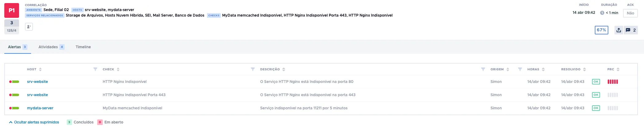This screenshot has width=644, height=129.
Task: Click the assign user icon button
Action: pos(29,27)
